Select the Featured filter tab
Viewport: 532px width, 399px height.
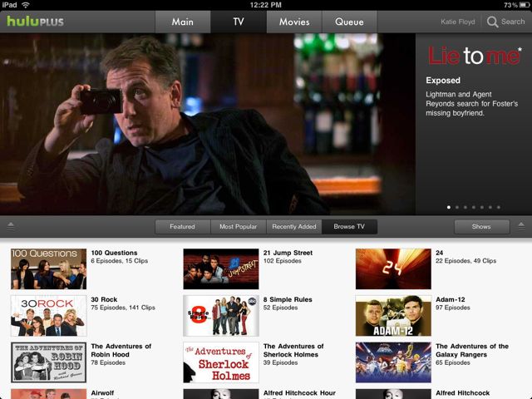pyautogui.click(x=183, y=227)
